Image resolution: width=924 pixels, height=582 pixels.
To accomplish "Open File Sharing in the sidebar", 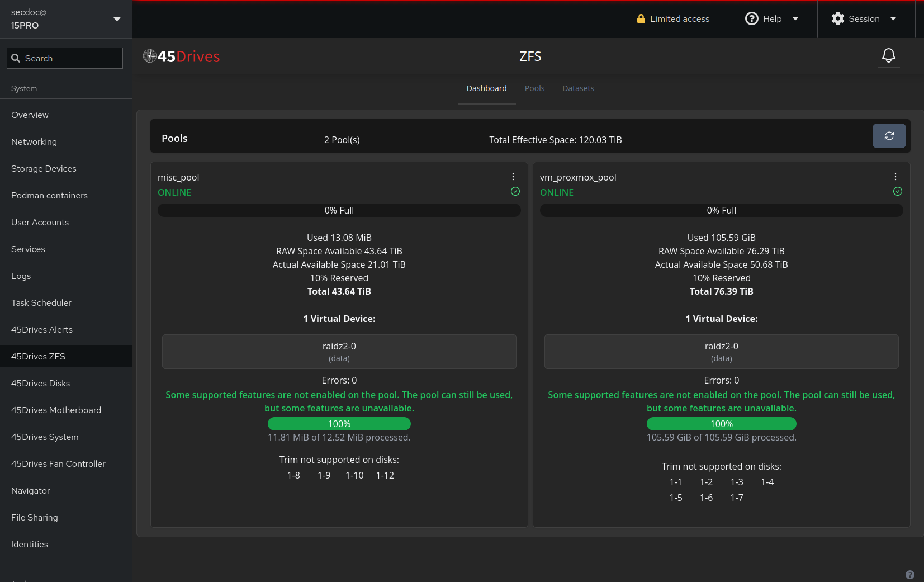I will [x=66, y=517].
